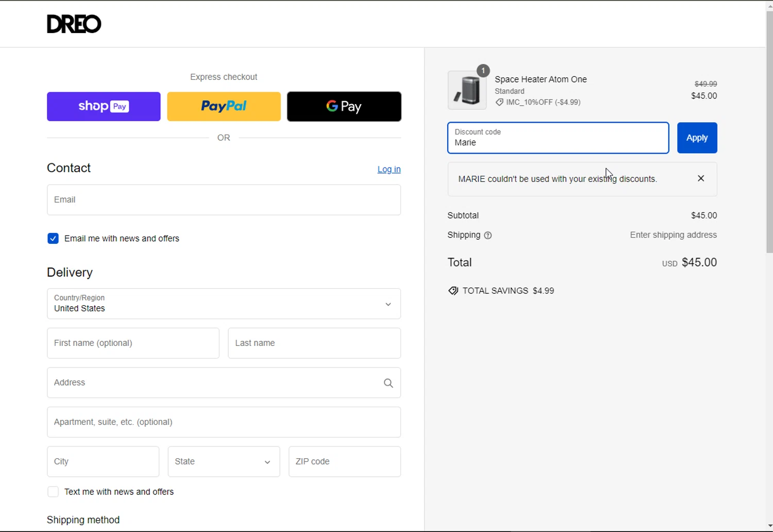The width and height of the screenshot is (773, 532).
Task: Focus the Address field
Action: click(x=224, y=383)
